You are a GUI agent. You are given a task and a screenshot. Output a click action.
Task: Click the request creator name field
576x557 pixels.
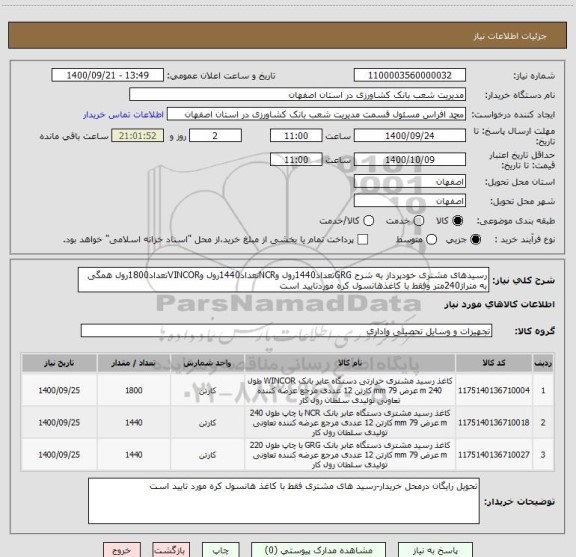(x=316, y=114)
